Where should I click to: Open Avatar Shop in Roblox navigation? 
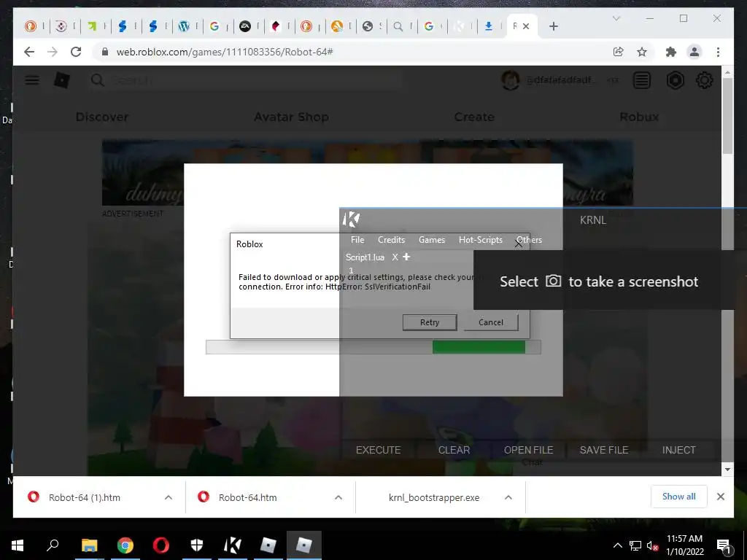291,117
